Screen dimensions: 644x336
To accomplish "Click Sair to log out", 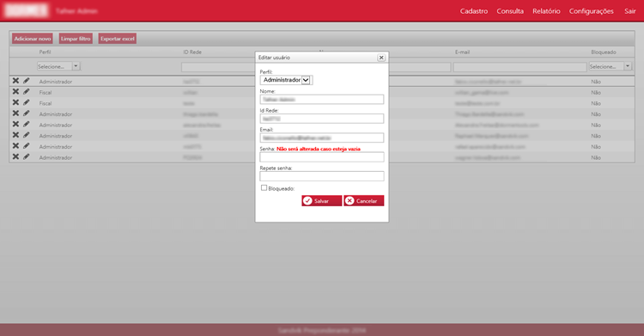I will point(630,11).
